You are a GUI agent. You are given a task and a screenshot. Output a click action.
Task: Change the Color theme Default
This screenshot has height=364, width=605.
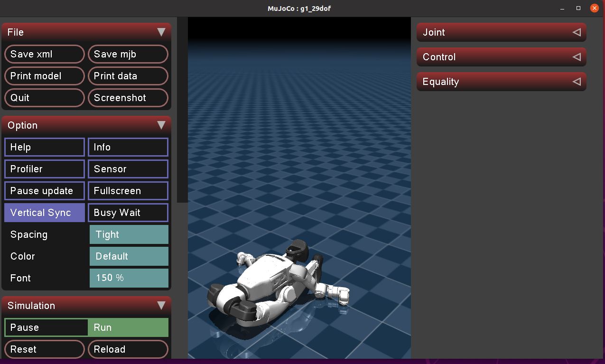pyautogui.click(x=129, y=256)
